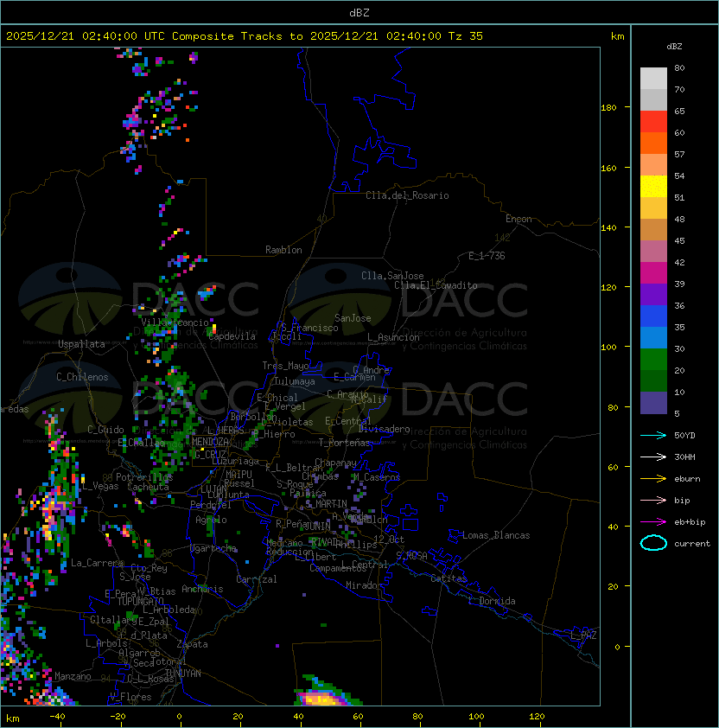Screen dimensions: 719x728
Task: Click the 'Potrerillos' place label
Action: coord(144,477)
